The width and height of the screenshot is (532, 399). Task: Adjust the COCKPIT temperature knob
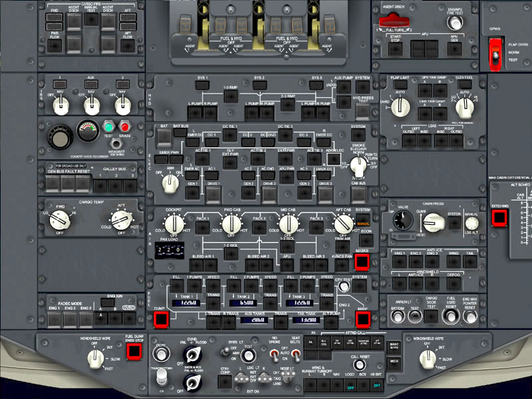pos(174,224)
